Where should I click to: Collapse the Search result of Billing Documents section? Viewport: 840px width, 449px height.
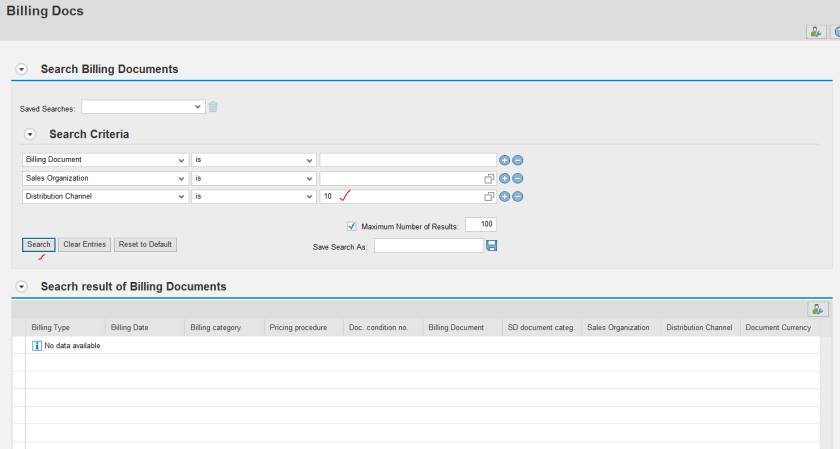point(21,287)
